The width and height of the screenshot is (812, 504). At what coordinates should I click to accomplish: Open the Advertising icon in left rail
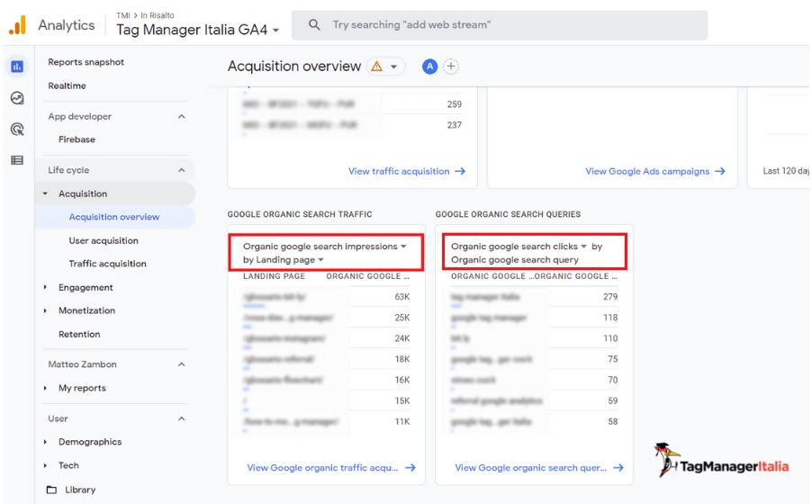coord(17,129)
